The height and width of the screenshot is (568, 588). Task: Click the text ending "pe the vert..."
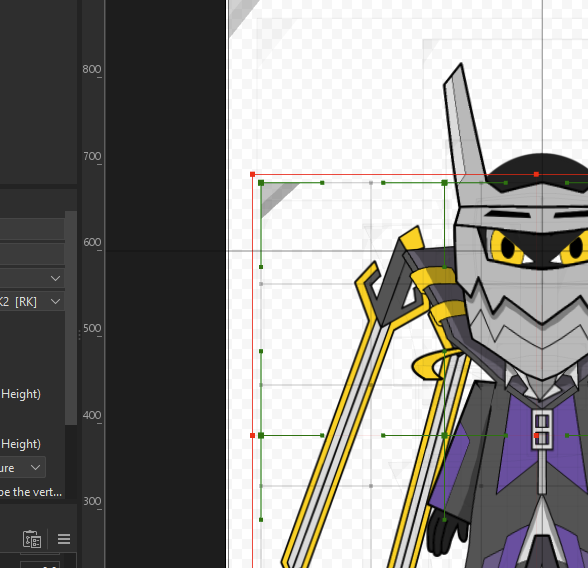(31, 492)
